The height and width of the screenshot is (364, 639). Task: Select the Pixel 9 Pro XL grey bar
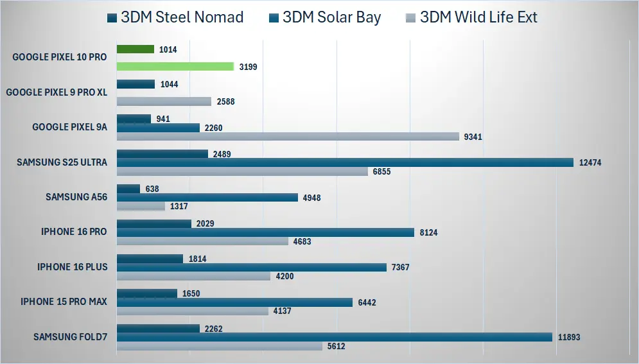pos(164,101)
